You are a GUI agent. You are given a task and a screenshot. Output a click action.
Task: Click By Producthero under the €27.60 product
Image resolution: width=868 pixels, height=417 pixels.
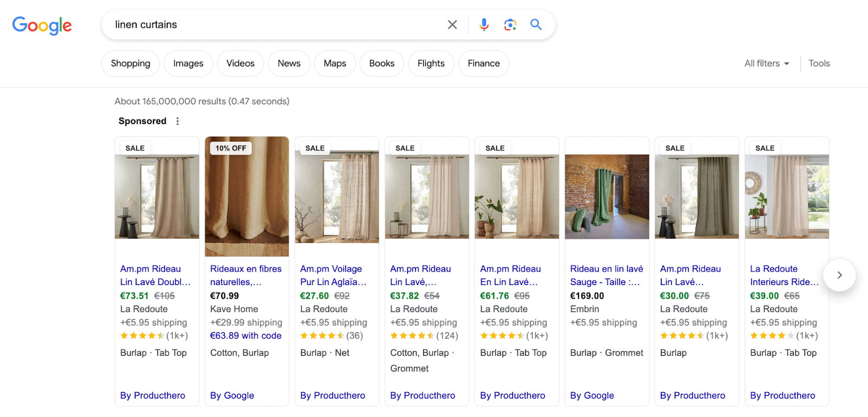click(333, 395)
